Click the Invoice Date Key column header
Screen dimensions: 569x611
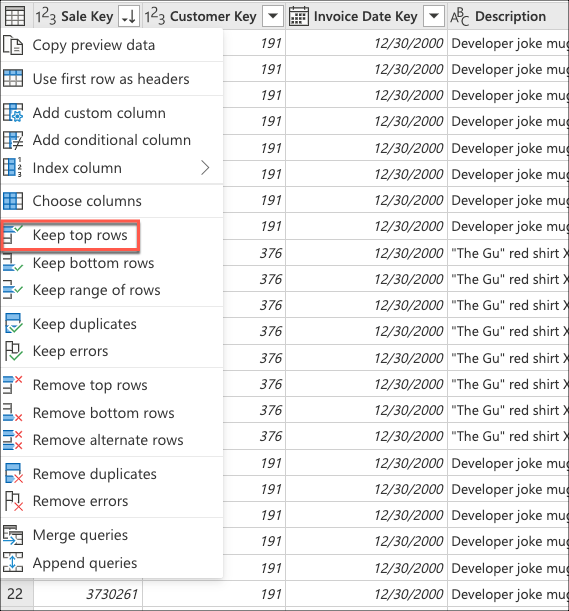(366, 16)
